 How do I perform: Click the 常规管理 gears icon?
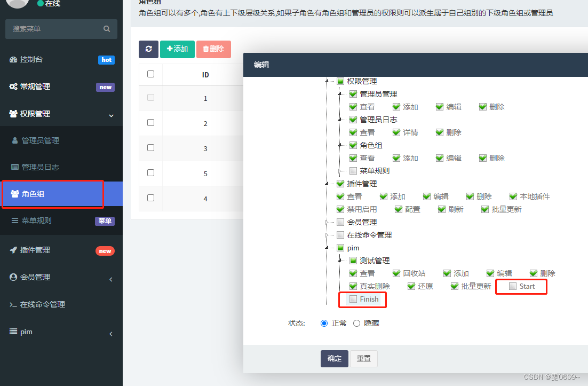(x=13, y=86)
